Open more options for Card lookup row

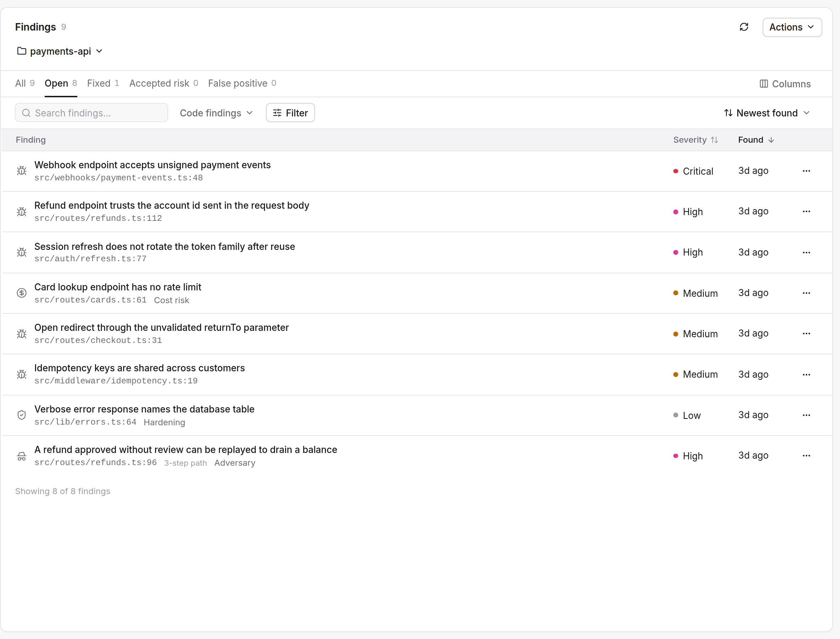point(806,293)
